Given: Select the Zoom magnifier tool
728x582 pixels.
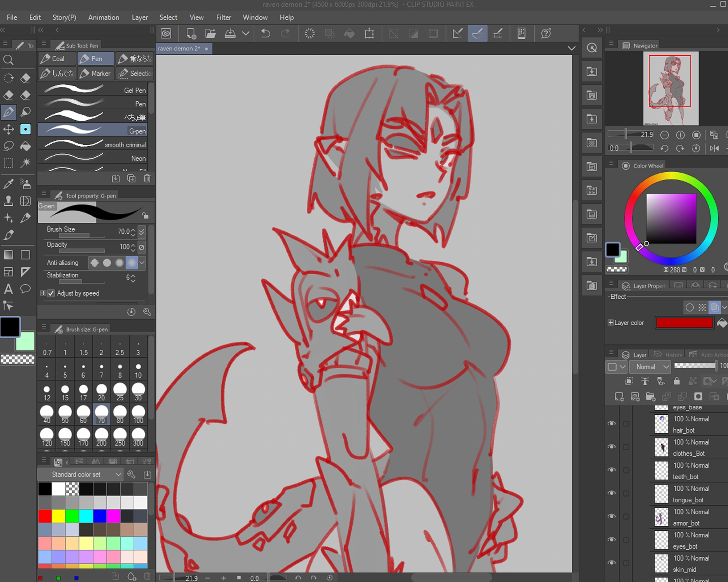Looking at the screenshot, I should pos(8,60).
